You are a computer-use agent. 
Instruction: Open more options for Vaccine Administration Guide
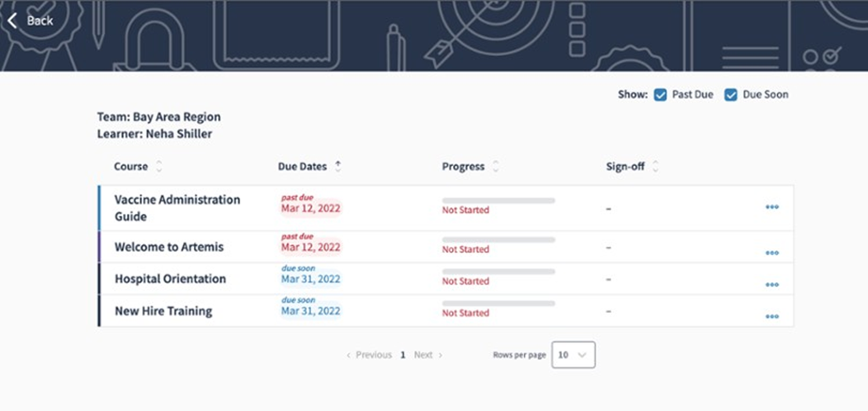(771, 207)
